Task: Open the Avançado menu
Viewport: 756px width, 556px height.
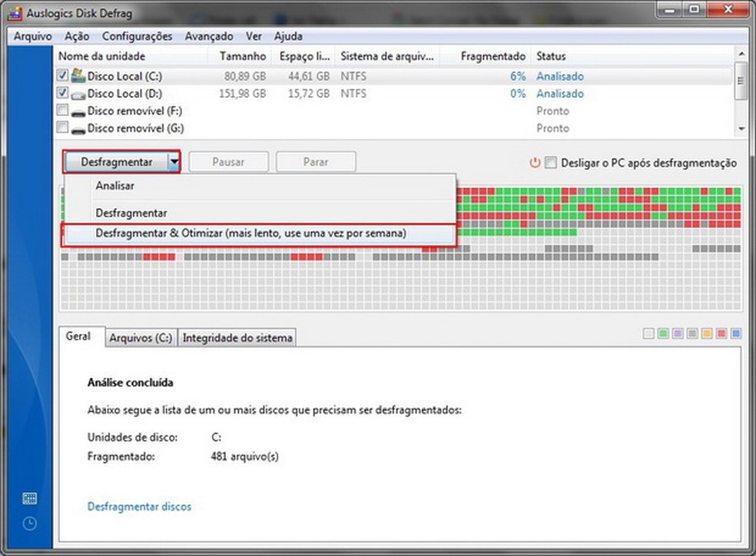Action: 209,36
